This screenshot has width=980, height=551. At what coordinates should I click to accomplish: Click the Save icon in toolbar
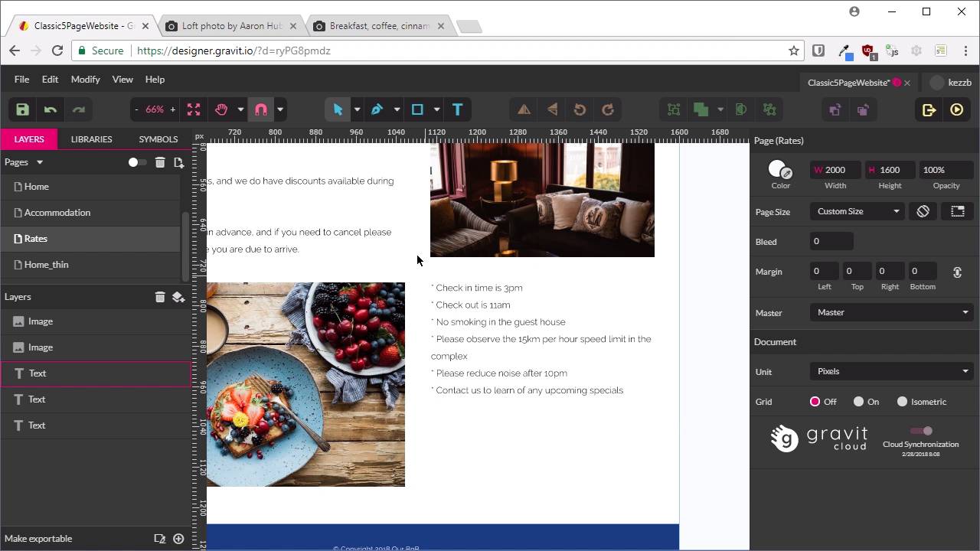pyautogui.click(x=22, y=109)
